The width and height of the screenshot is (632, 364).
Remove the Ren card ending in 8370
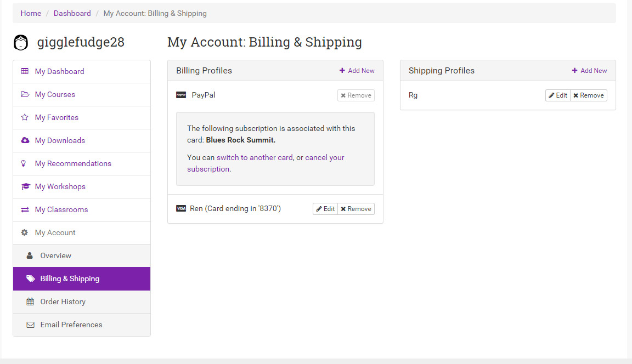click(356, 209)
